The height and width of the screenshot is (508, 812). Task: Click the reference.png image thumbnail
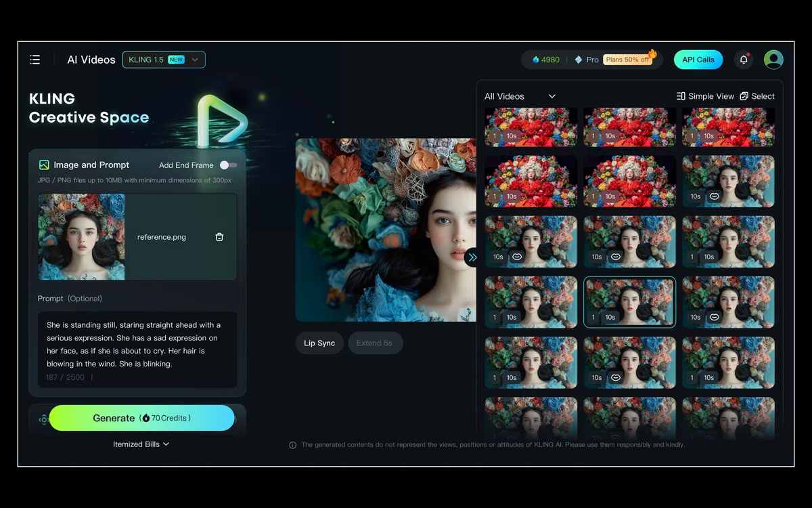click(x=81, y=237)
